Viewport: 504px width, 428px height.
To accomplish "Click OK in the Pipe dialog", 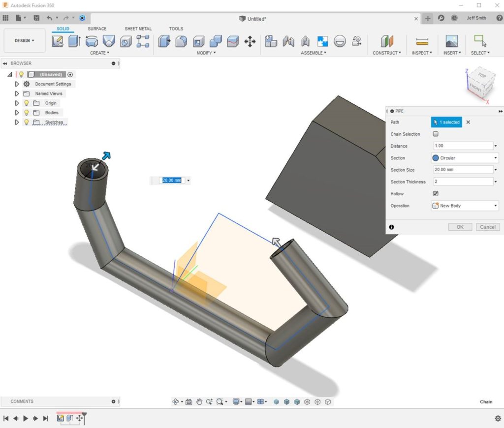I will click(460, 227).
